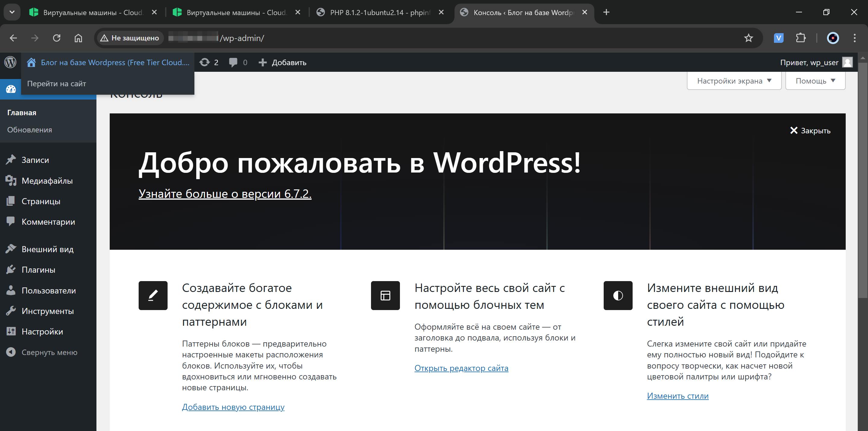Toggle the bookmark star in the address bar
This screenshot has width=868, height=431.
pyautogui.click(x=748, y=38)
